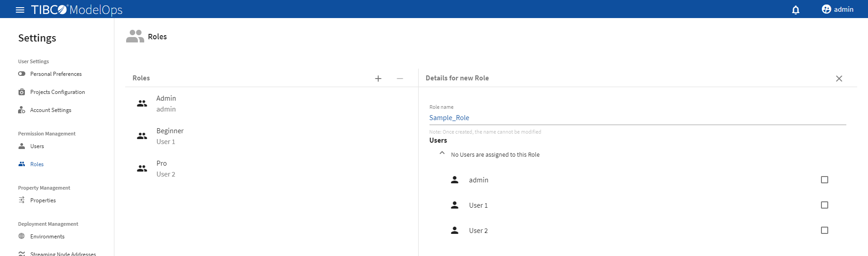Check the User 1 checkbox
The height and width of the screenshot is (256, 868).
click(825, 205)
